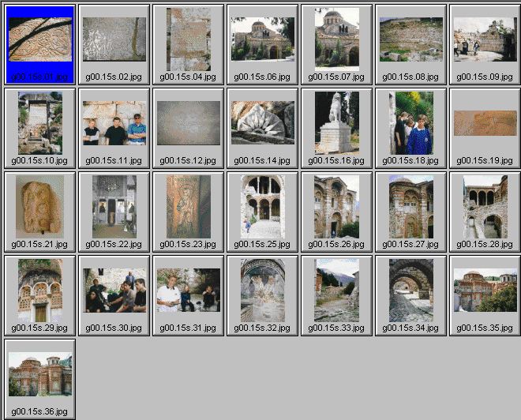This screenshot has height=420, width=521.
Task: Select the highlighted g00.15s.01.jpg thumbnail
Action: pos(39,40)
